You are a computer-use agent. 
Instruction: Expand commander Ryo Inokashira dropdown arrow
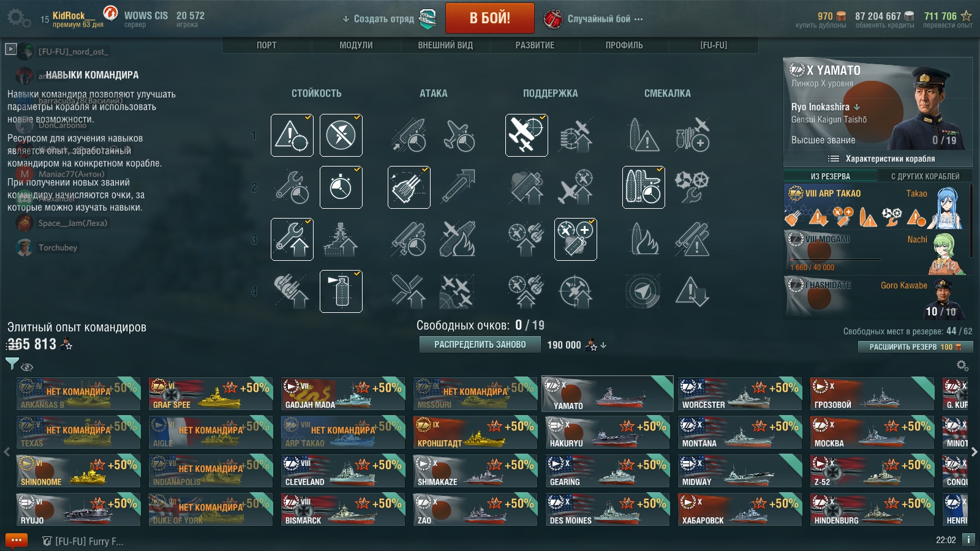857,107
